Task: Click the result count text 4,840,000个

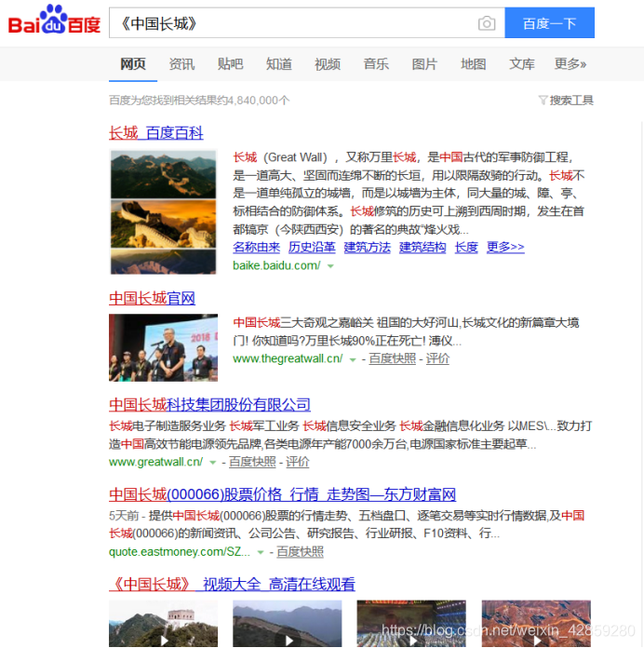Action: [x=258, y=101]
